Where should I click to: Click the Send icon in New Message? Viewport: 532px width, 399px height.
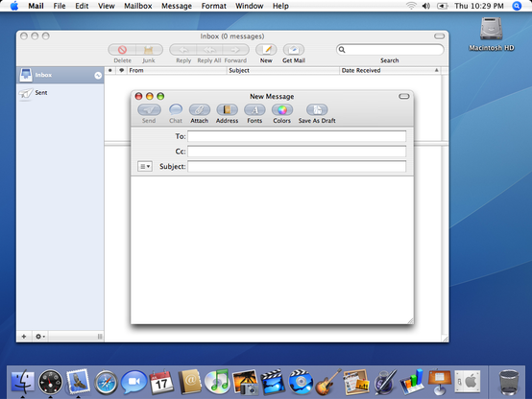[149, 110]
